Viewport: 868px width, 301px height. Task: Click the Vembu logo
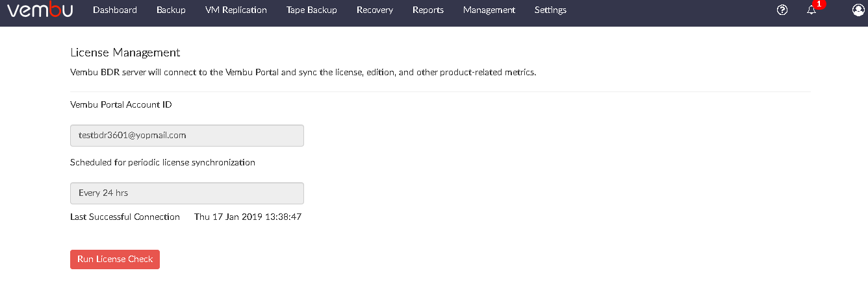click(40, 10)
